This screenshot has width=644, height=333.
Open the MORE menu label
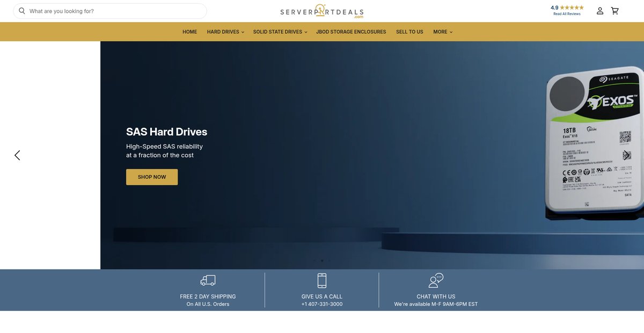440,32
